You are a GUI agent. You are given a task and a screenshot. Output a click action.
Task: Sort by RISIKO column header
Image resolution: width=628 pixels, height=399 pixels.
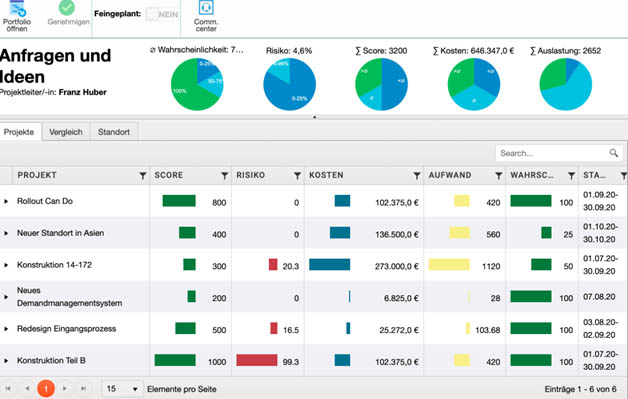[250, 175]
